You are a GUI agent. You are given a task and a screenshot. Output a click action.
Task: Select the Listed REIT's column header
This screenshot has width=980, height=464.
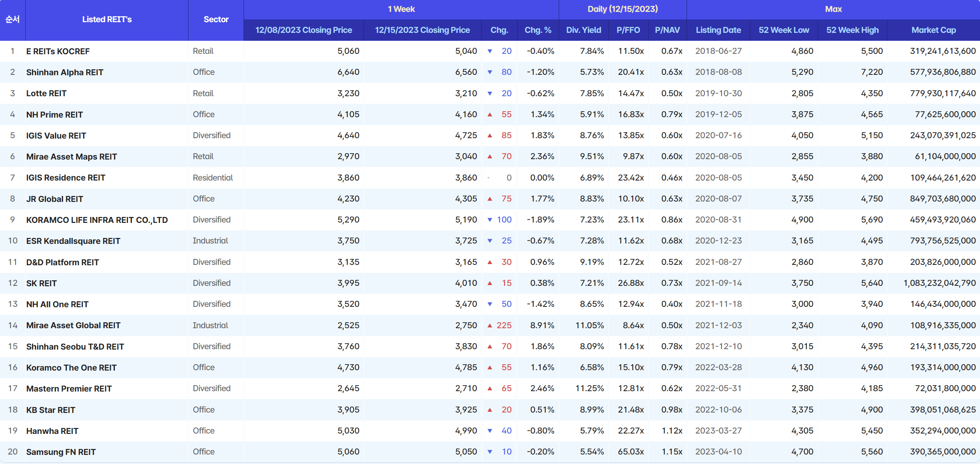pyautogui.click(x=107, y=19)
